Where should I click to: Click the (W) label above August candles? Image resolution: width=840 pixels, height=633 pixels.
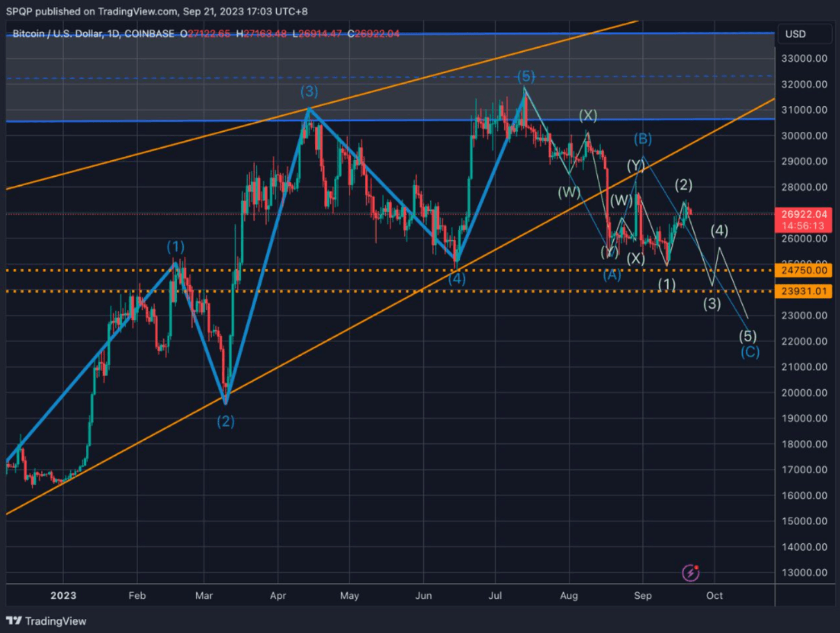pyautogui.click(x=569, y=193)
